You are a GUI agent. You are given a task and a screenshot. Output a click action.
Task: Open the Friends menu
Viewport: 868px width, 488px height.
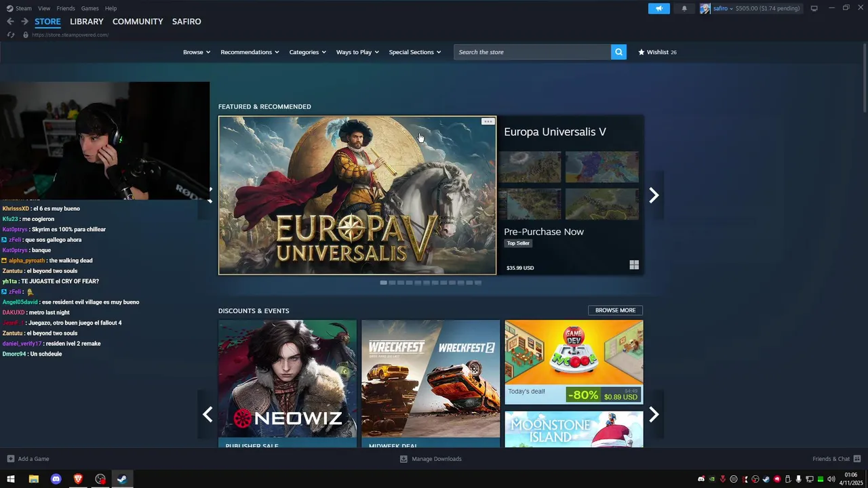pyautogui.click(x=66, y=8)
